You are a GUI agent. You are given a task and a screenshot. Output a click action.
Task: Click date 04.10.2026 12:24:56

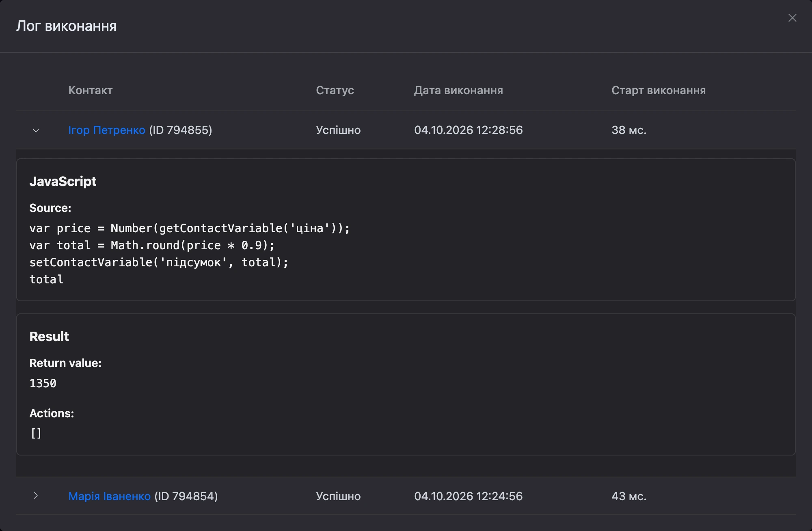point(469,496)
